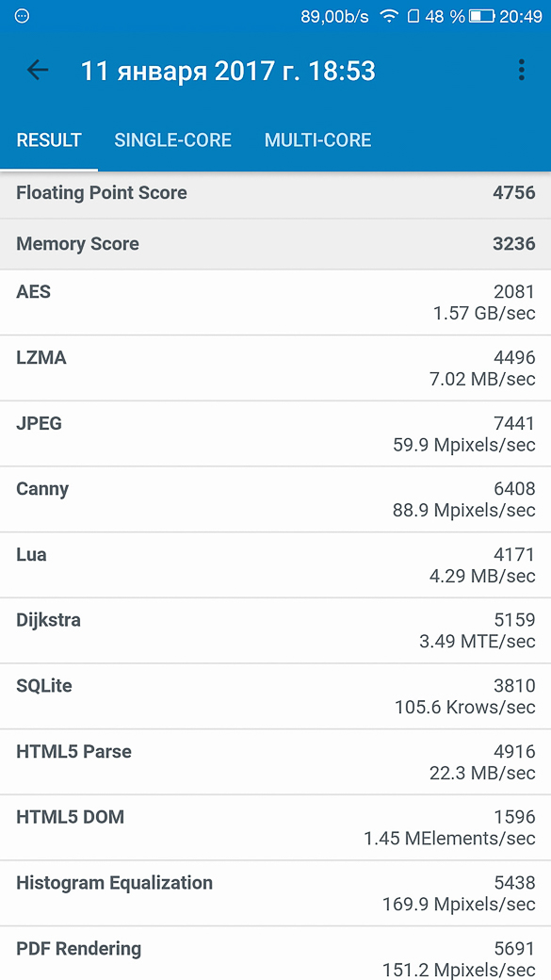Switch to the SINGLE-CORE tab

point(173,140)
